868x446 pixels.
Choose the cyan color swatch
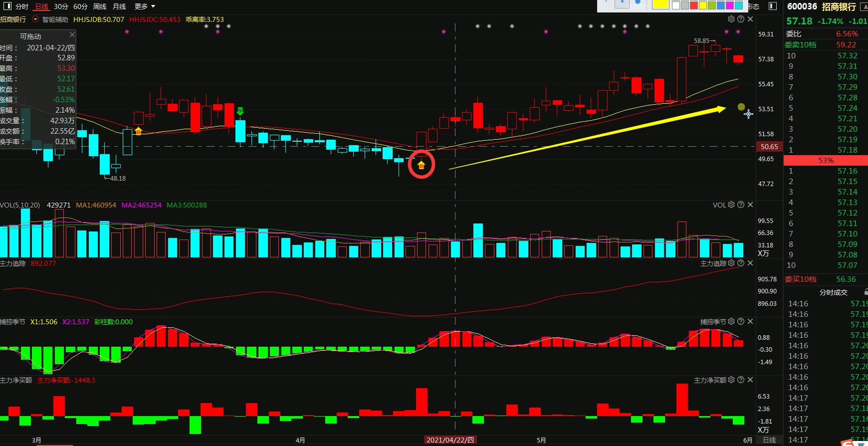[739, 5]
